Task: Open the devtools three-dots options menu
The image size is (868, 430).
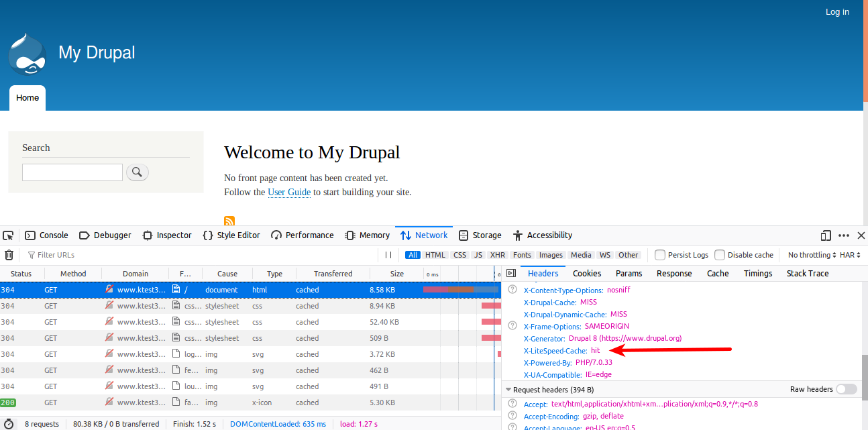Action: [x=844, y=235]
